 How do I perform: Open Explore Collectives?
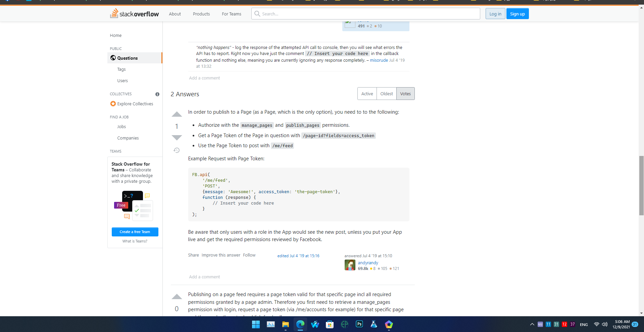pos(132,104)
